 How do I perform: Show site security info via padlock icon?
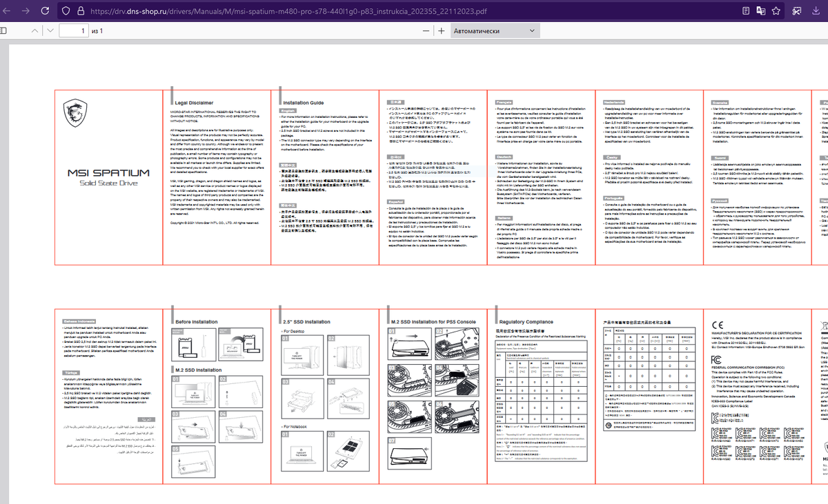click(x=81, y=11)
